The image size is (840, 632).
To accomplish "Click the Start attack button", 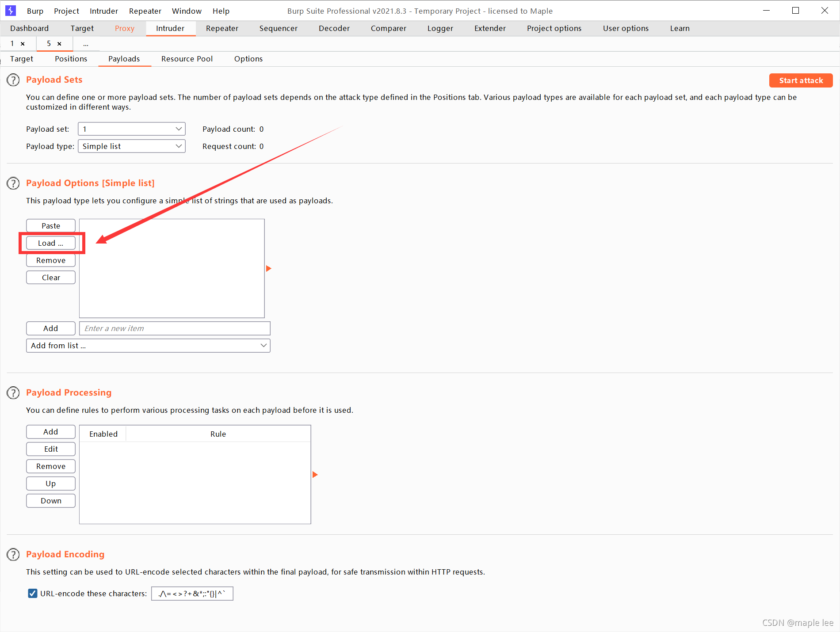I will 801,80.
